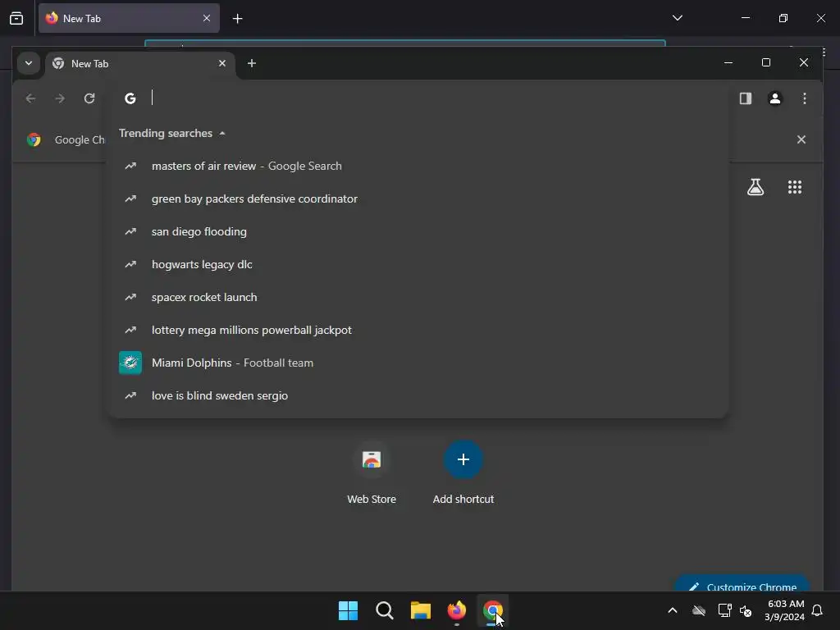Select 'green bay packers defensive coordinator' suggestion

(x=418, y=199)
